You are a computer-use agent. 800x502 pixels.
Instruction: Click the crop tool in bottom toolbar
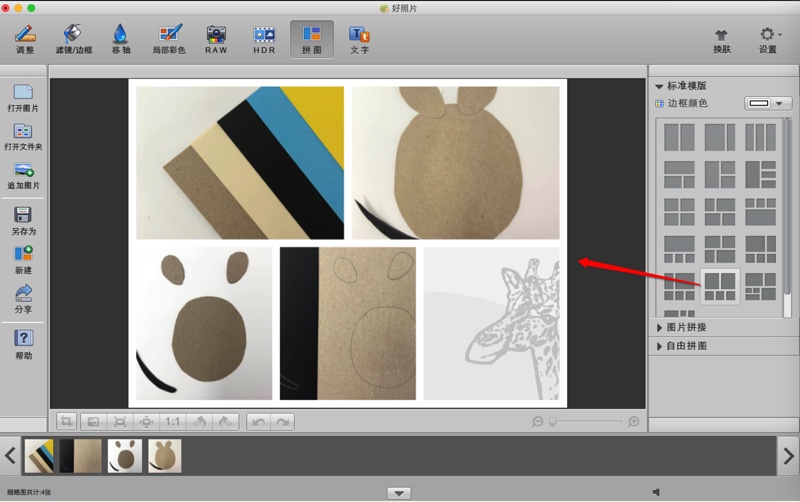coord(66,422)
